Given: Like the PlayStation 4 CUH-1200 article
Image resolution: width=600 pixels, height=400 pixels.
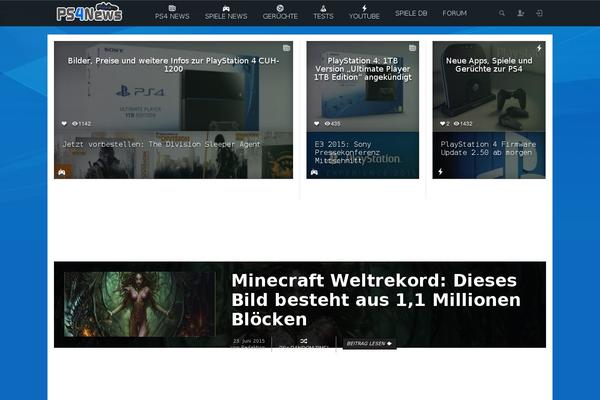Looking at the screenshot, I should [x=64, y=123].
